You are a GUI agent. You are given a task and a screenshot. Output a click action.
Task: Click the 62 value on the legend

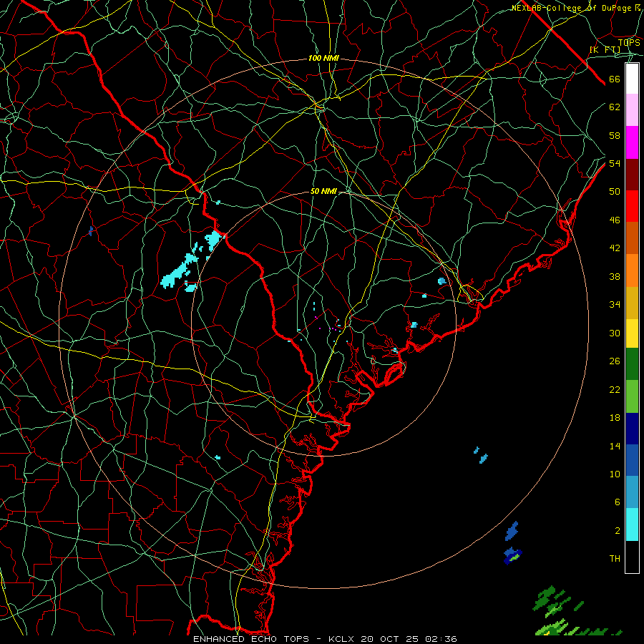pyautogui.click(x=615, y=107)
